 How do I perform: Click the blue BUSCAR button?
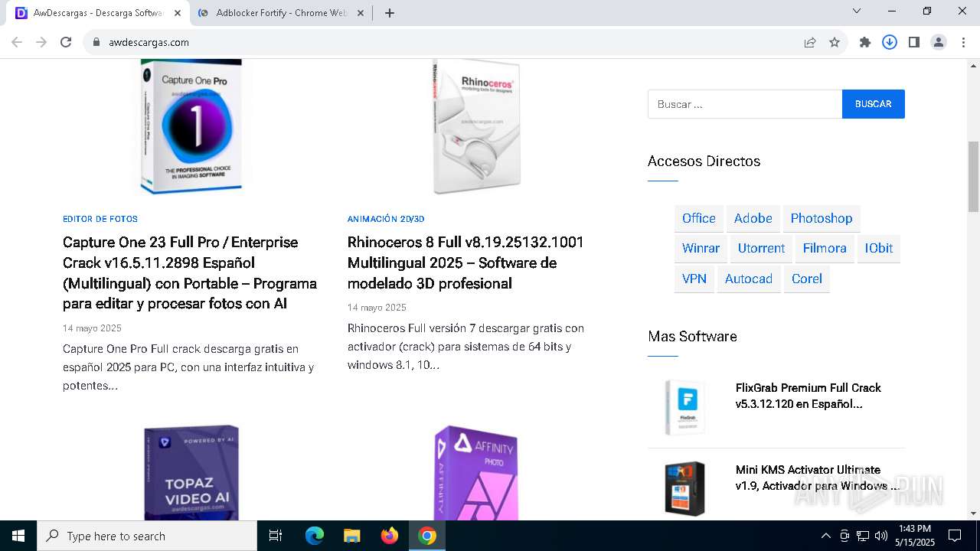point(874,104)
